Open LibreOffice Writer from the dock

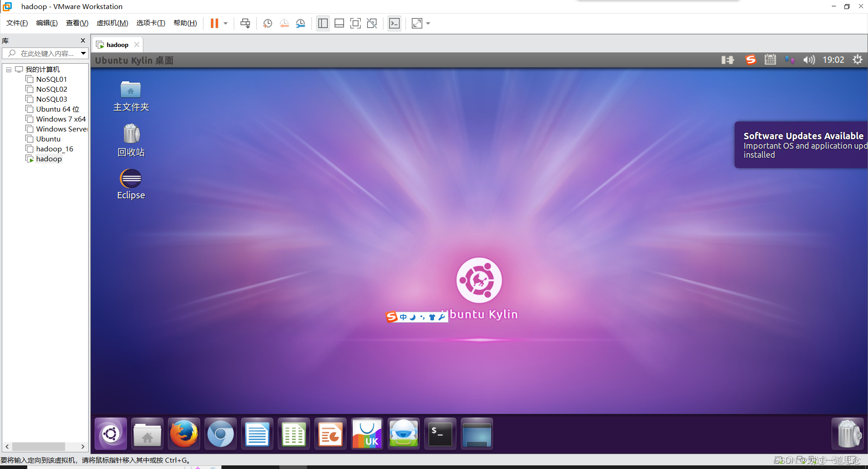257,434
